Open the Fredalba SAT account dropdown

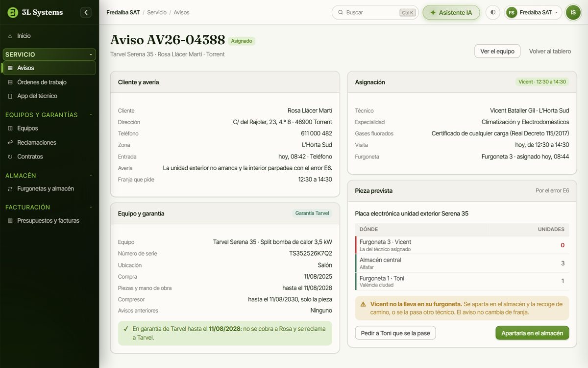click(x=533, y=12)
